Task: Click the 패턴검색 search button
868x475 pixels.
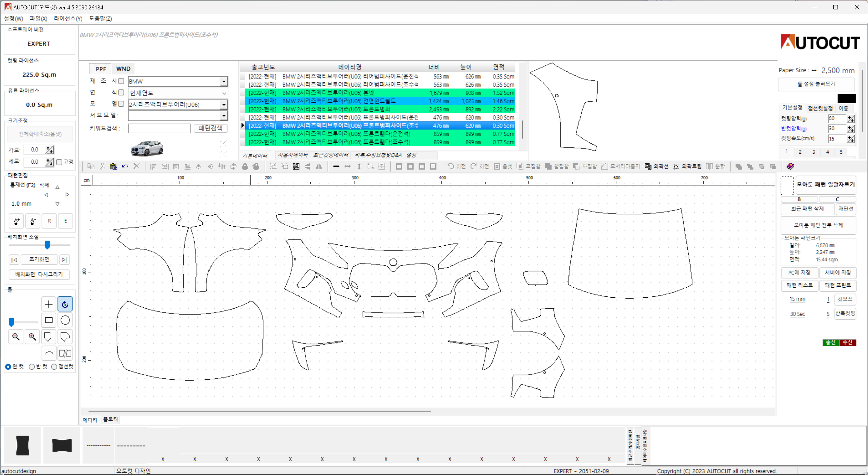Action: (211, 128)
